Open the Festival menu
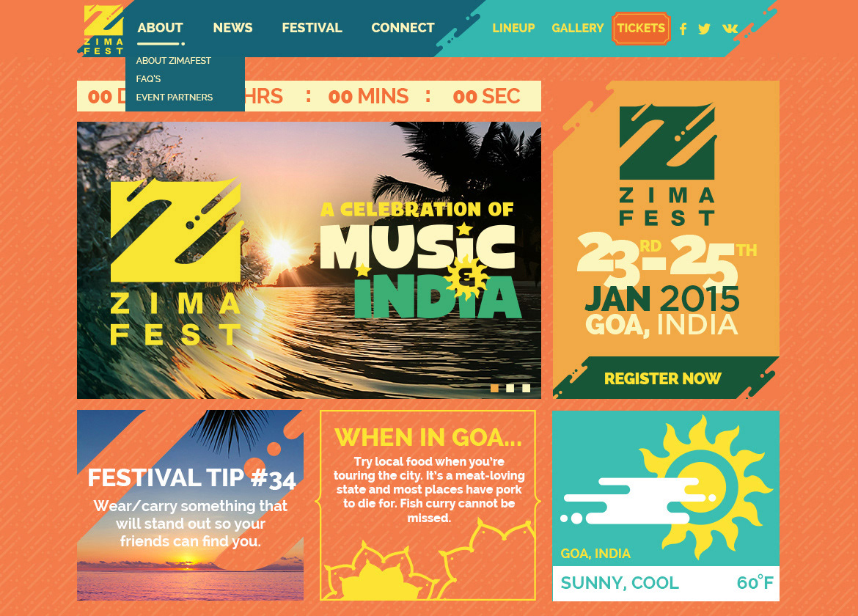858x616 pixels. [312, 28]
